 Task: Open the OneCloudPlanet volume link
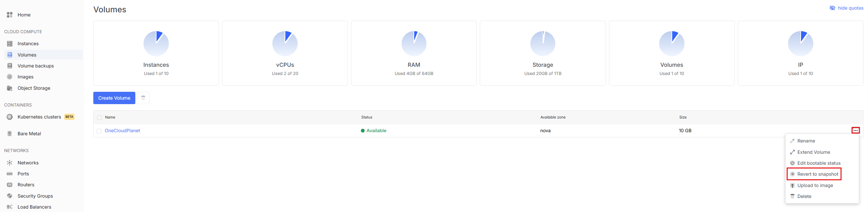pyautogui.click(x=122, y=130)
